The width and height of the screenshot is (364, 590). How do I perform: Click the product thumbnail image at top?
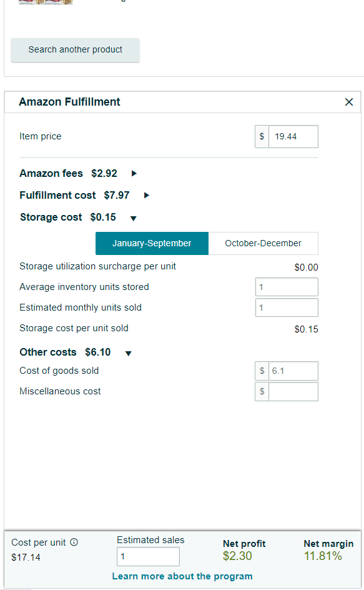pyautogui.click(x=46, y=2)
